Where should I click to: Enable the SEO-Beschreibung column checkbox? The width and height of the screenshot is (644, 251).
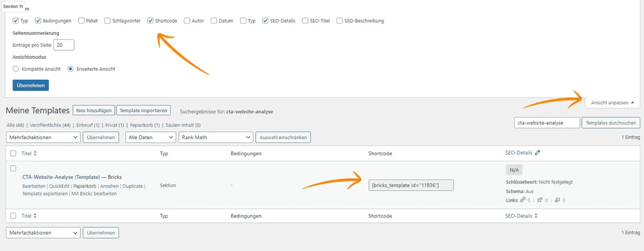pyautogui.click(x=340, y=21)
